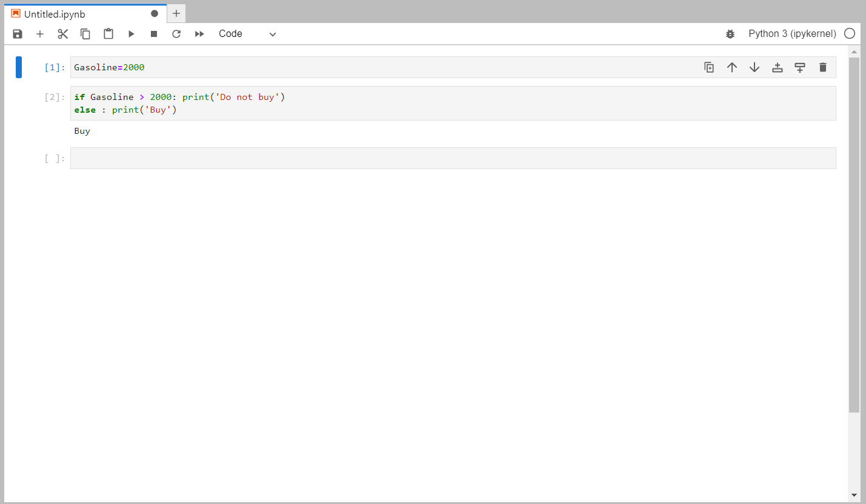Switch to the Untitled.ipynb tab
Viewport: 866px width, 504px height.
(x=85, y=14)
